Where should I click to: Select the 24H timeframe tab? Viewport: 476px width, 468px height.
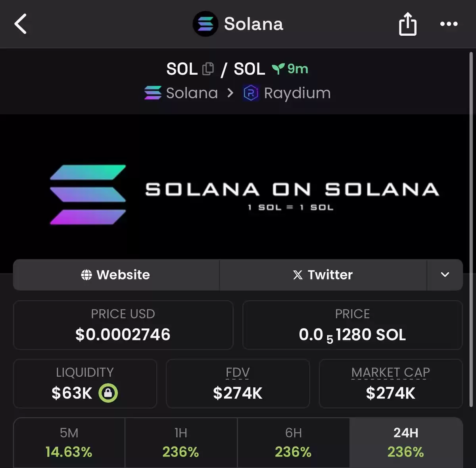click(406, 443)
